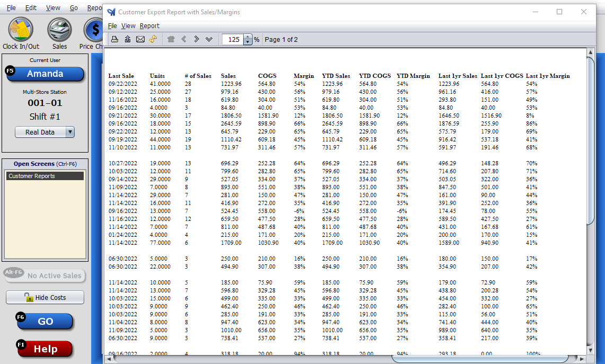Image resolution: width=605 pixels, height=364 pixels.
Task: Click the Units column header
Action: point(157,76)
